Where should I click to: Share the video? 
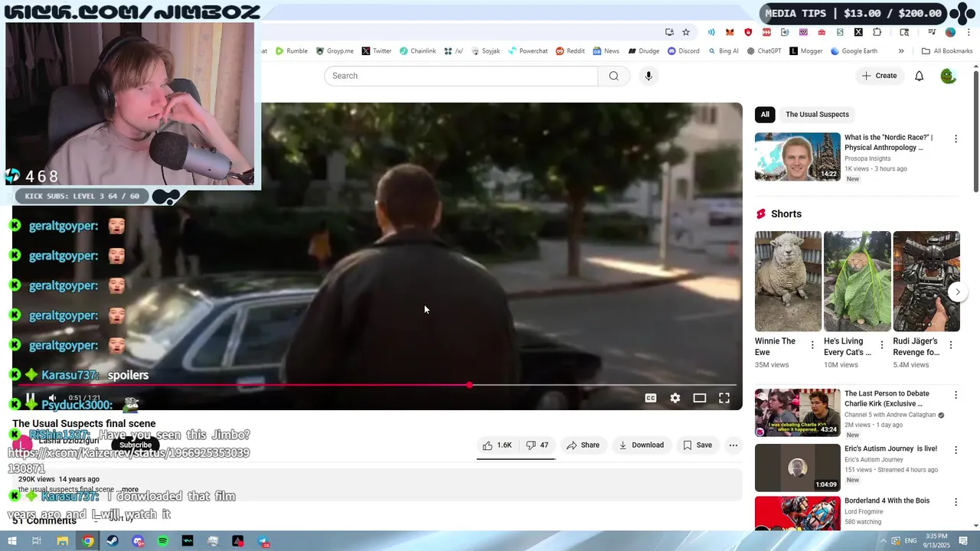point(583,445)
